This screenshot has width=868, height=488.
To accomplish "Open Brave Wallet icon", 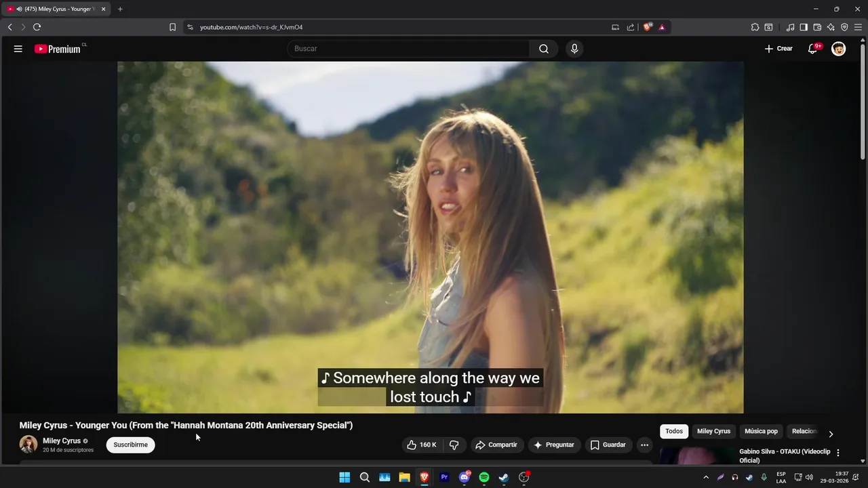I will (x=817, y=27).
